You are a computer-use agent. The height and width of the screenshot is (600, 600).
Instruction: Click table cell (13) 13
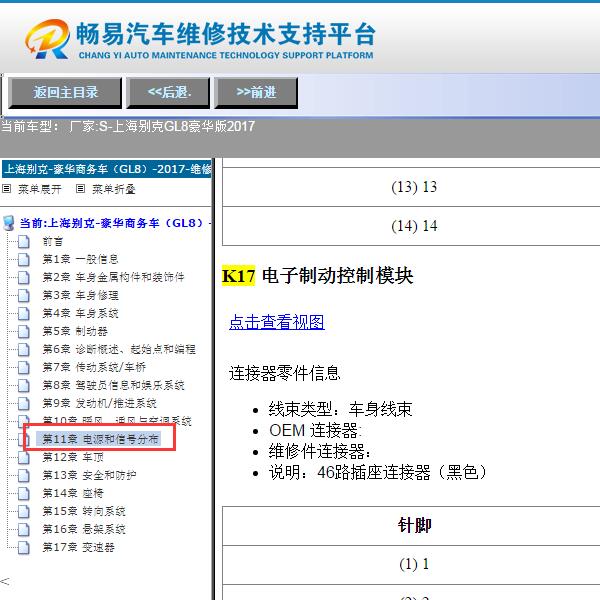pos(414,187)
